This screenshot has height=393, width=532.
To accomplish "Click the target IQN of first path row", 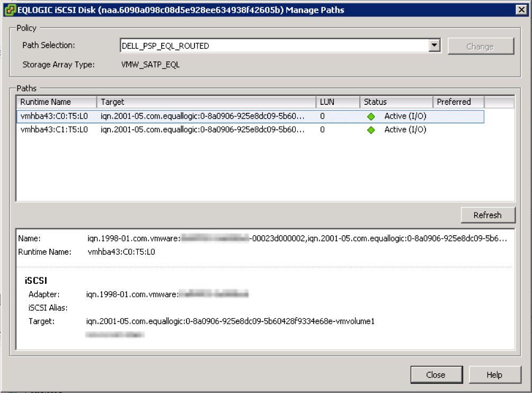I will coord(202,117).
